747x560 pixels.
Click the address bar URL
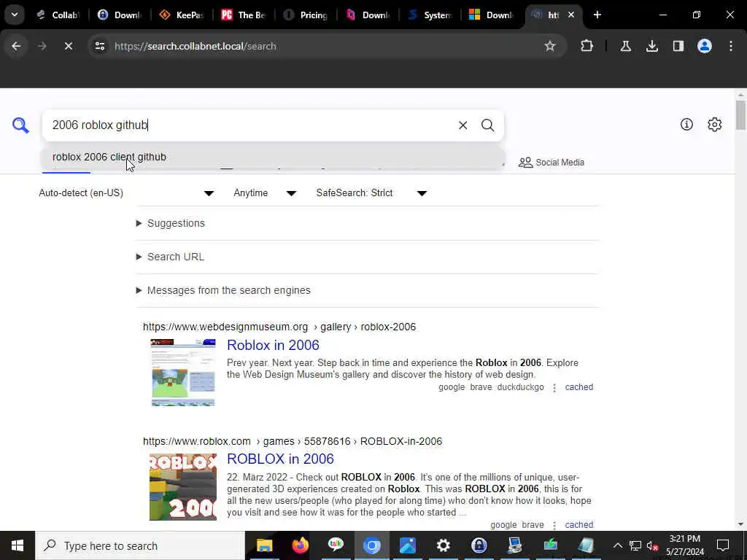click(x=196, y=46)
